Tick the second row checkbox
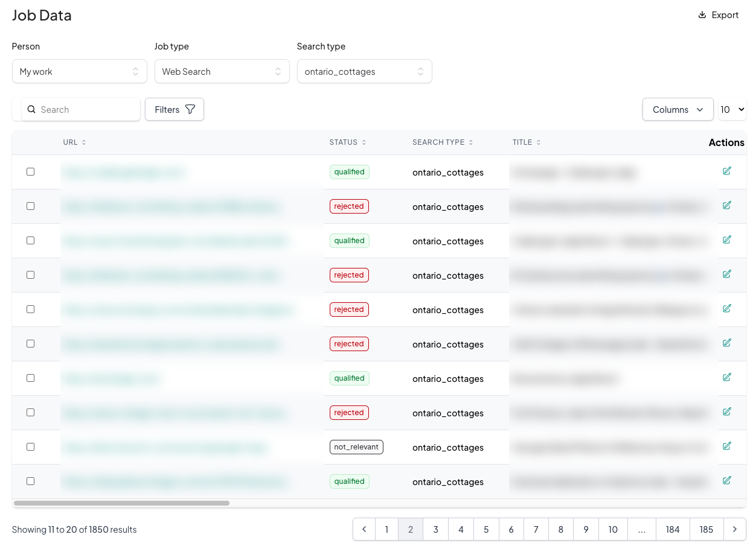 (31, 206)
